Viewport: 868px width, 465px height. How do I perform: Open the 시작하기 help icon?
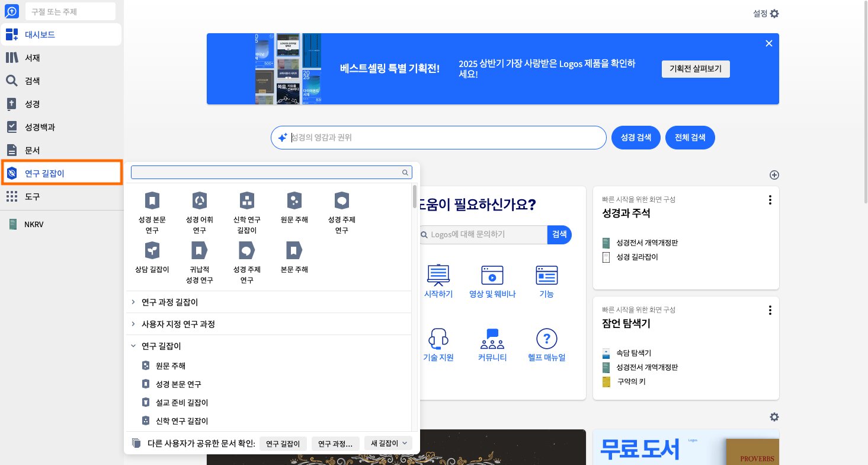[x=438, y=281]
